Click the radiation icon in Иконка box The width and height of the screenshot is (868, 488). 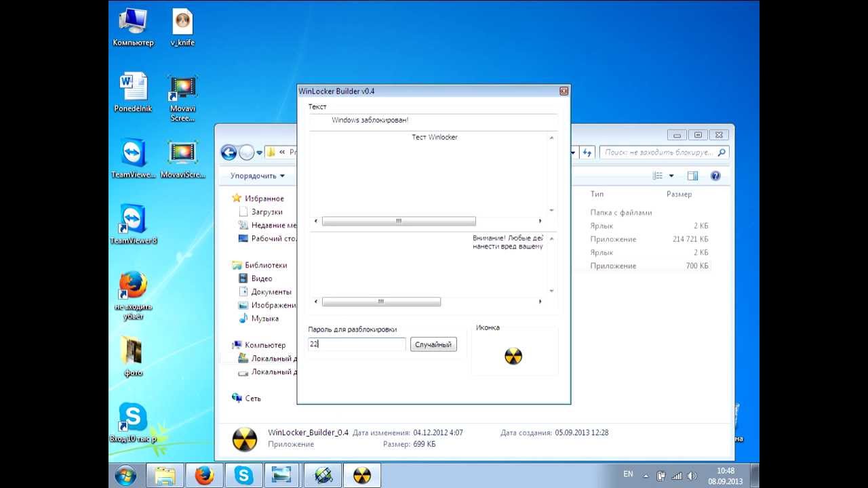(x=513, y=356)
